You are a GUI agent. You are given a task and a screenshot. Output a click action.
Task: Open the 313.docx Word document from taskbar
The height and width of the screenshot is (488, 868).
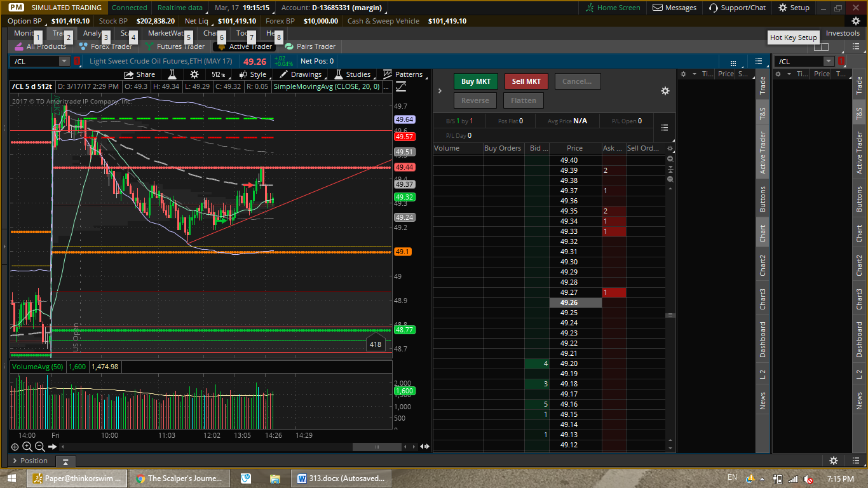coord(340,478)
